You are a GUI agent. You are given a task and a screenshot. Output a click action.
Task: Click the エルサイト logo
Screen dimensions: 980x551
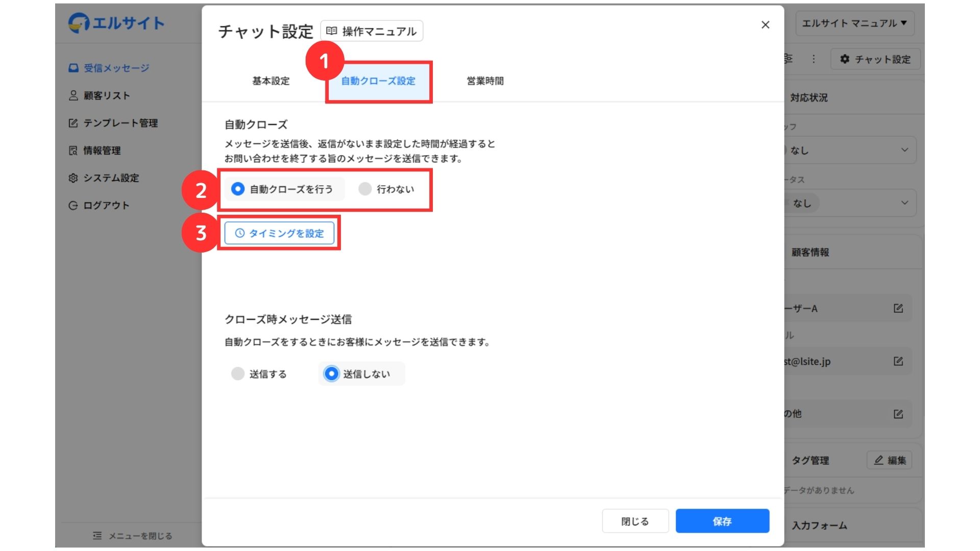coord(116,23)
